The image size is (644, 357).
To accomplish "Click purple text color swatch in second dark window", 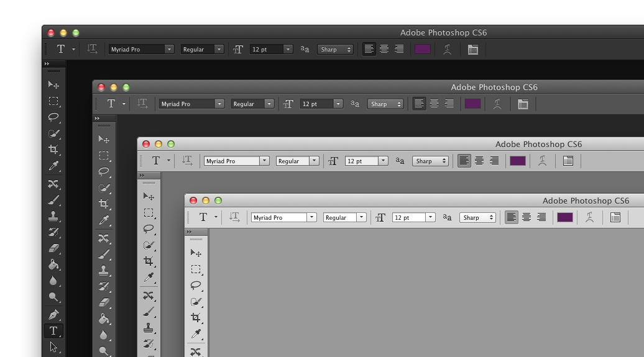I will [x=472, y=104].
